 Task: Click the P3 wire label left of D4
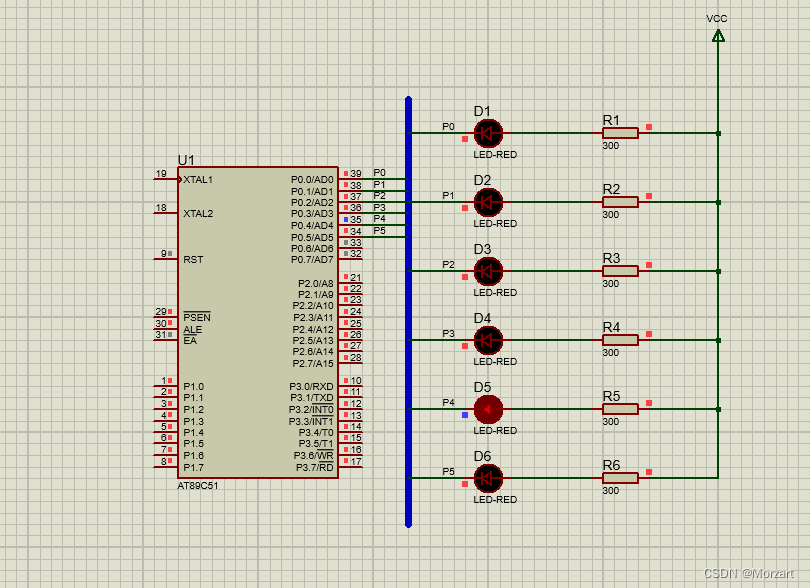448,333
